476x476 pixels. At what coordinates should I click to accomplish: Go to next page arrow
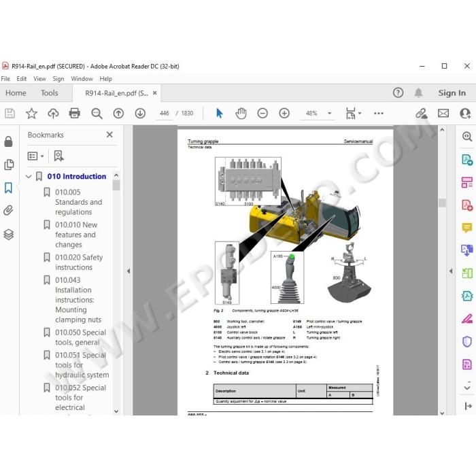(140, 114)
